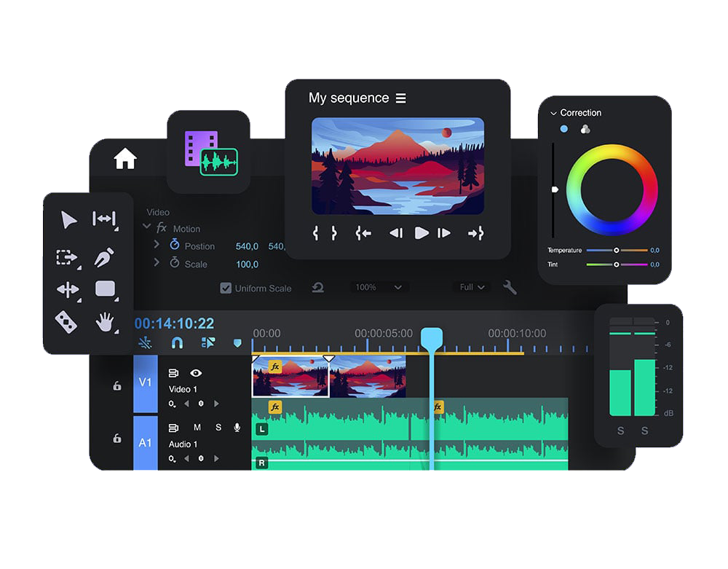Viewport: 728px width, 569px height.
Task: Collapse the Correction panel header
Action: (553, 114)
